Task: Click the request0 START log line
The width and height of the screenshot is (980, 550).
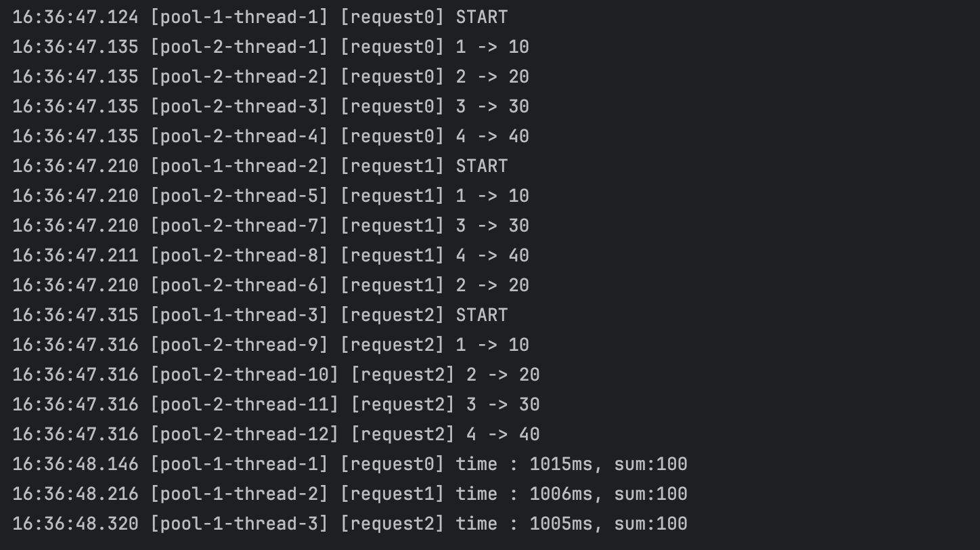Action: click(260, 17)
